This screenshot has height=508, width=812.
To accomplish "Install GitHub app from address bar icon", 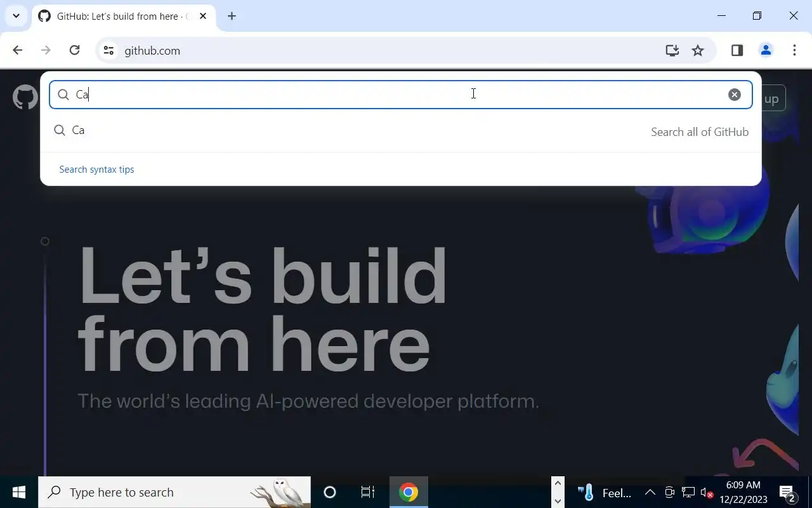I will click(672, 51).
